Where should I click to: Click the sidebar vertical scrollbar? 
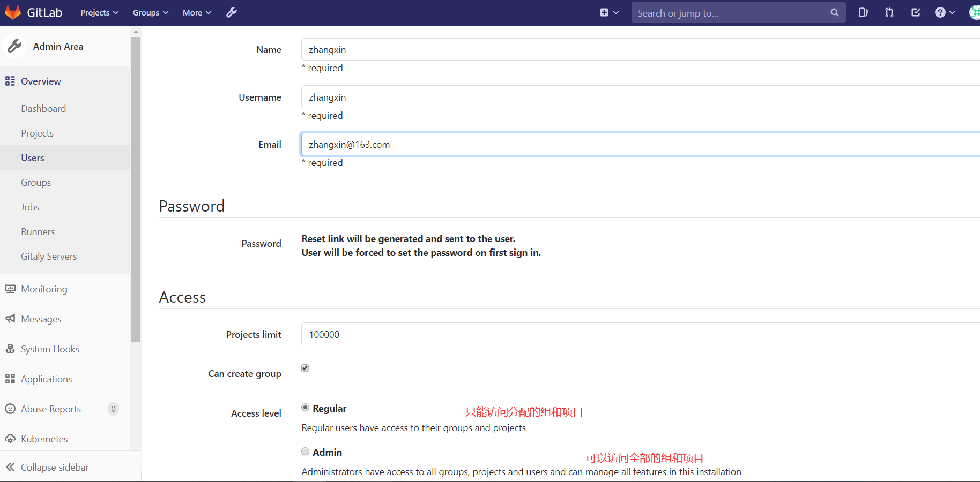136,187
